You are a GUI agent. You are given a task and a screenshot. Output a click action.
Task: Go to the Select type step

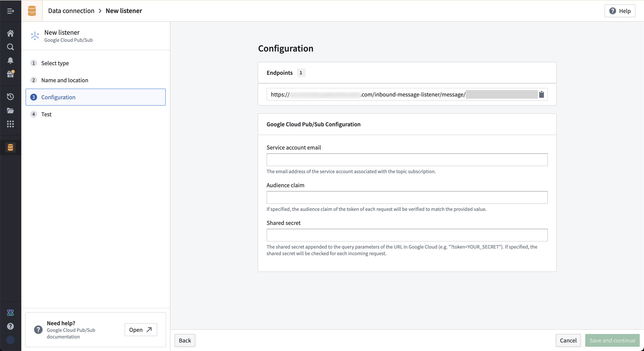pyautogui.click(x=55, y=63)
